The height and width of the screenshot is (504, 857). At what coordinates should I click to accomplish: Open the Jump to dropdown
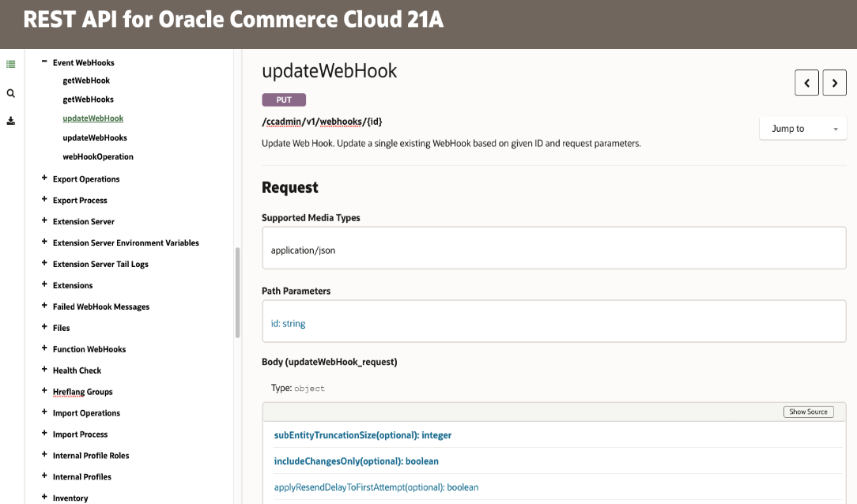point(802,129)
